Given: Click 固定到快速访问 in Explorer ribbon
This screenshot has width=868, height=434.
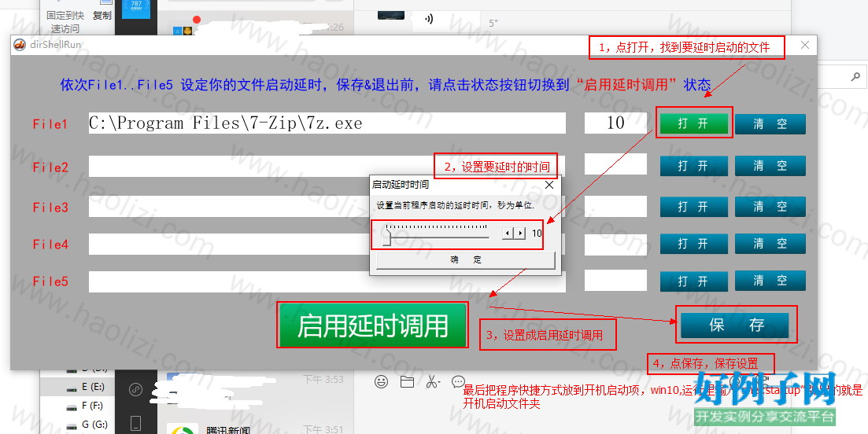Looking at the screenshot, I should point(65,21).
